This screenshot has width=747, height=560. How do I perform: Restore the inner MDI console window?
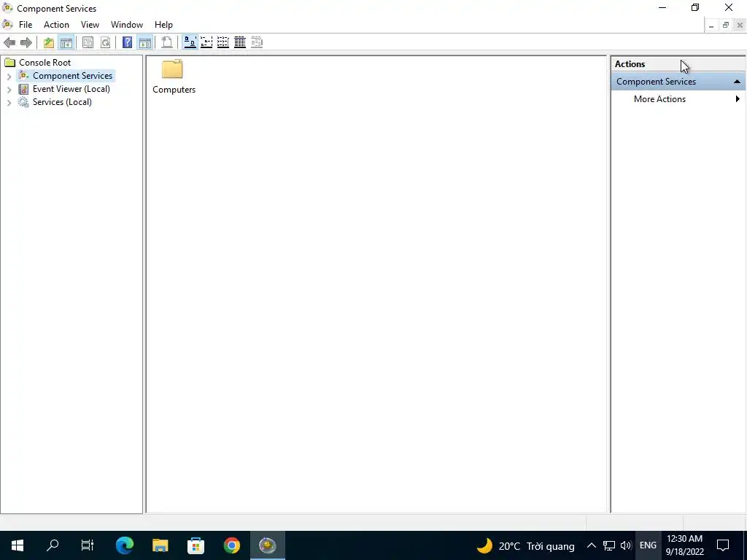point(726,26)
